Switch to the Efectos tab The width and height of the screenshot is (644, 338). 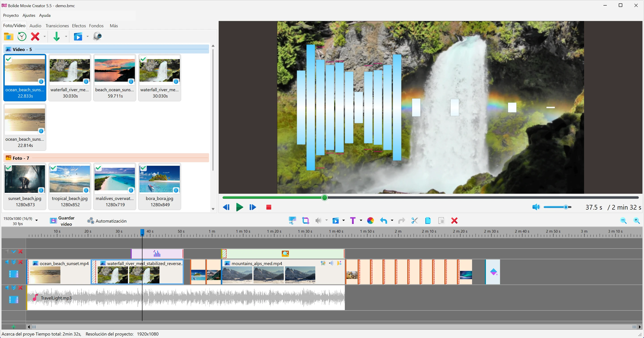(x=79, y=26)
